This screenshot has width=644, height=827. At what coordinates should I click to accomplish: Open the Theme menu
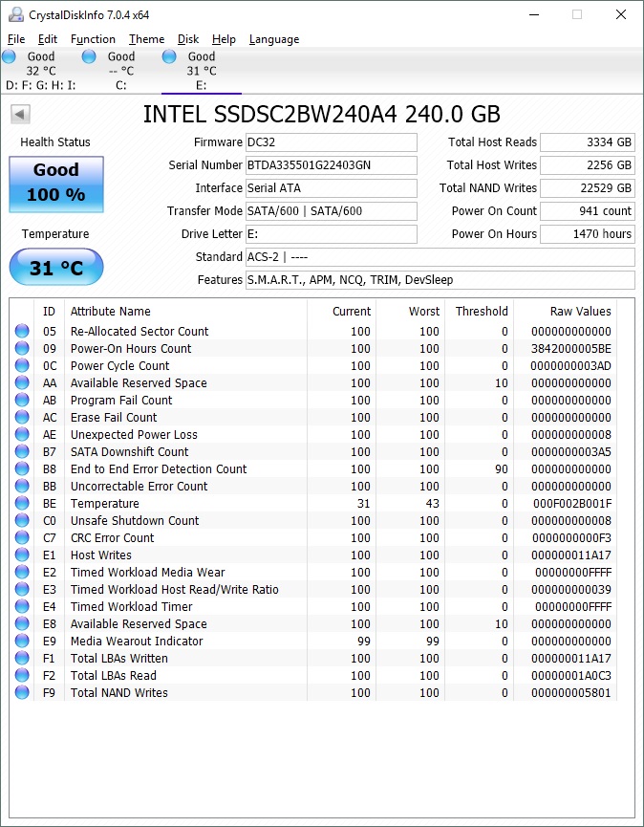coord(146,39)
